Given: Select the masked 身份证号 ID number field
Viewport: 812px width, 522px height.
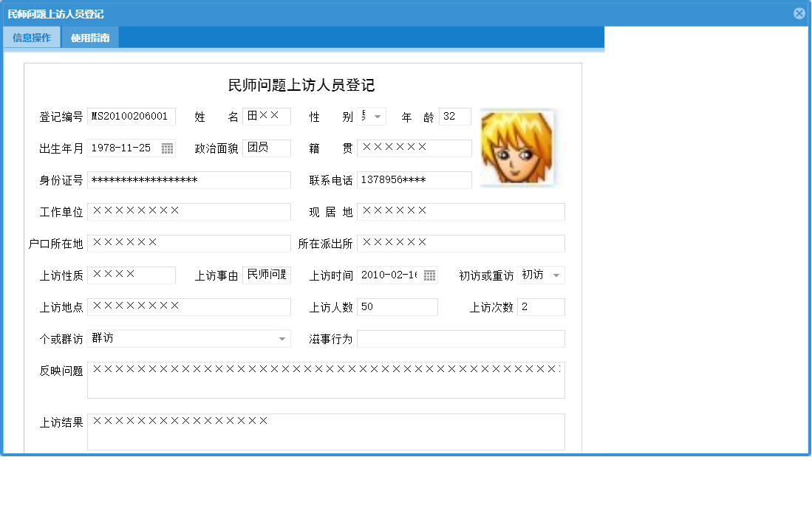Looking at the screenshot, I should tap(188, 179).
